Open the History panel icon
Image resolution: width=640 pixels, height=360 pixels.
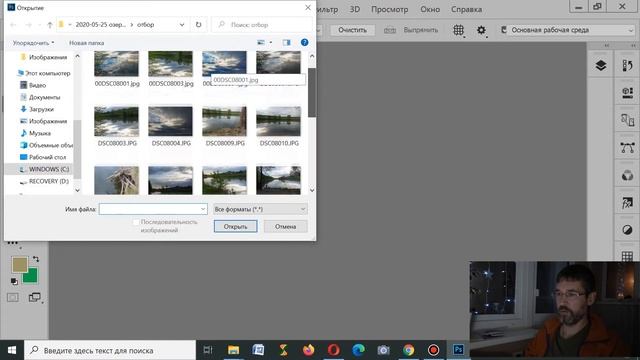627,65
